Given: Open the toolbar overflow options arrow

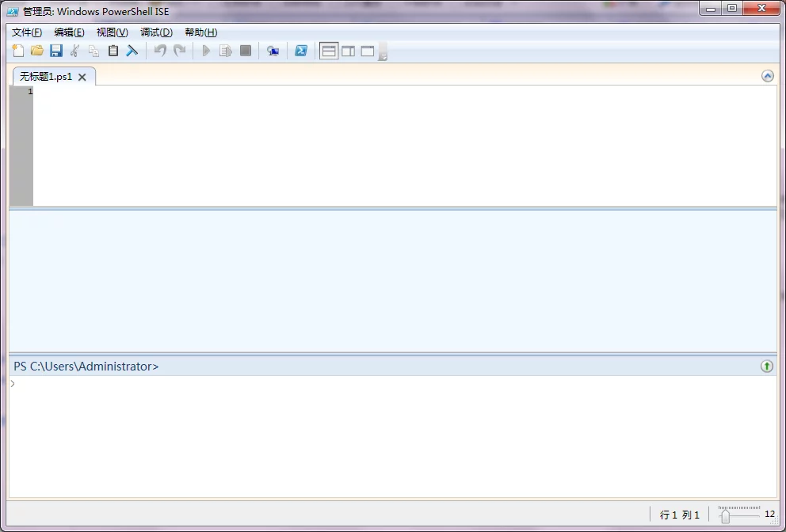Looking at the screenshot, I should pos(383,51).
